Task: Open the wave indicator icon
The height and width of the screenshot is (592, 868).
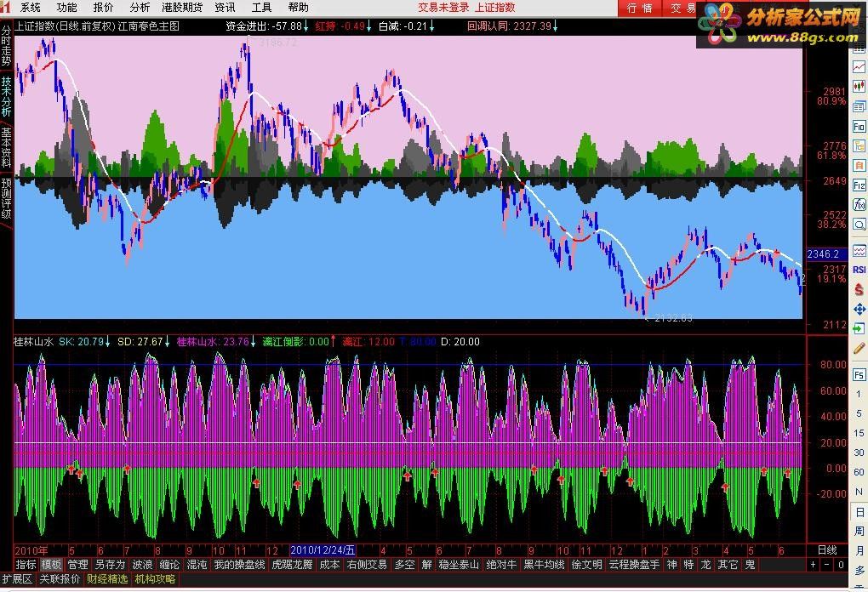Action: pos(859,250)
